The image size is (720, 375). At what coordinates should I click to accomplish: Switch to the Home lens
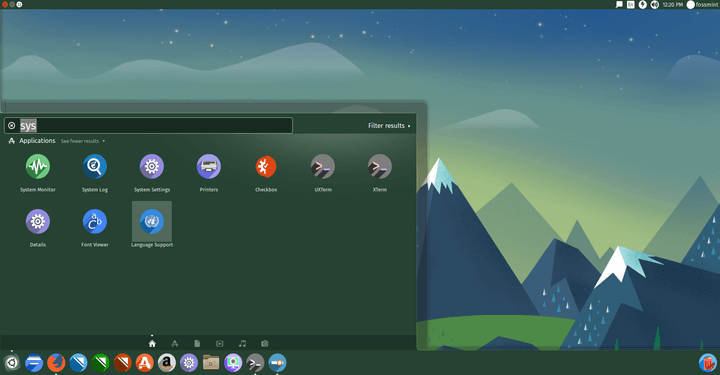pos(152,343)
